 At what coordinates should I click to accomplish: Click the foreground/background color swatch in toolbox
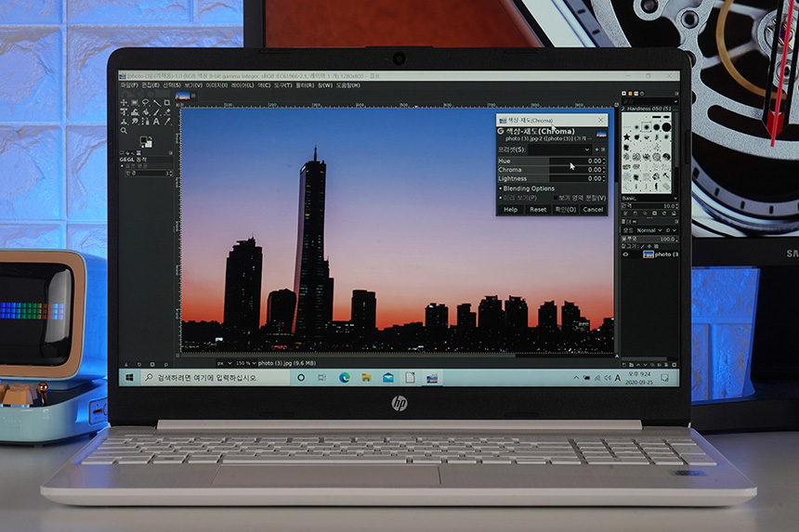tap(146, 142)
